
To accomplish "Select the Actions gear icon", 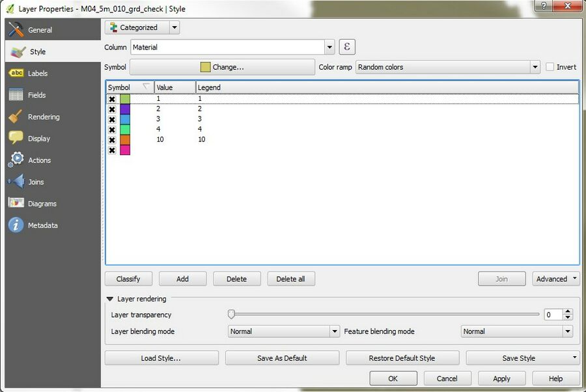I will pyautogui.click(x=16, y=160).
